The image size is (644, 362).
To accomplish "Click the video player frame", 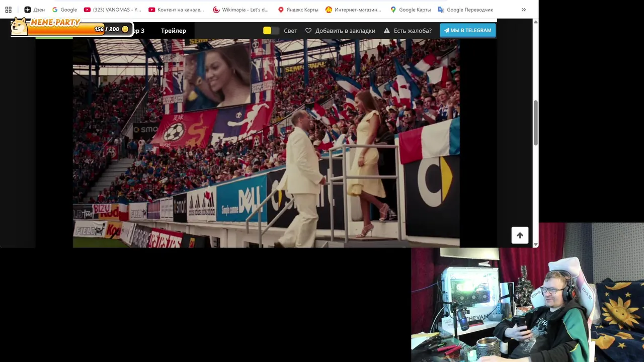I will pyautogui.click(x=266, y=143).
